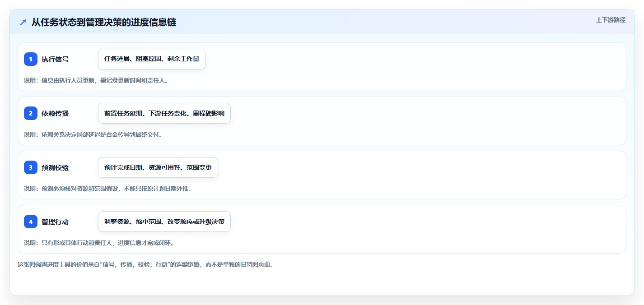The height and width of the screenshot is (305, 644).
Task: Select the 预测校验 step label
Action: [55, 167]
